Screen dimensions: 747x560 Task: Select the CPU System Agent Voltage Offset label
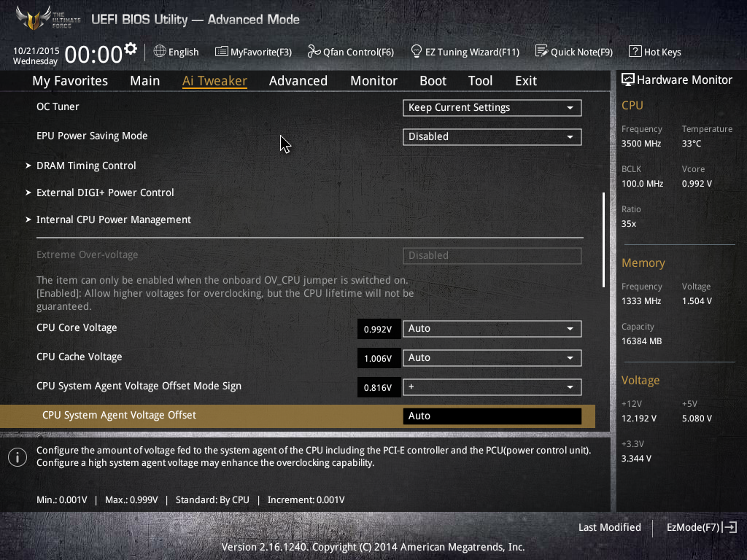tap(119, 415)
